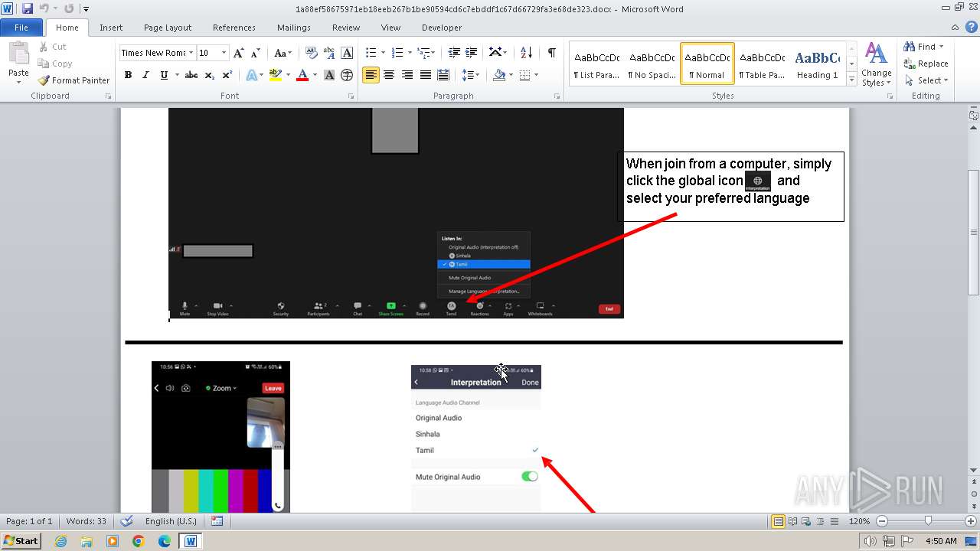
Task: Open the font size dropdown
Action: (x=224, y=53)
